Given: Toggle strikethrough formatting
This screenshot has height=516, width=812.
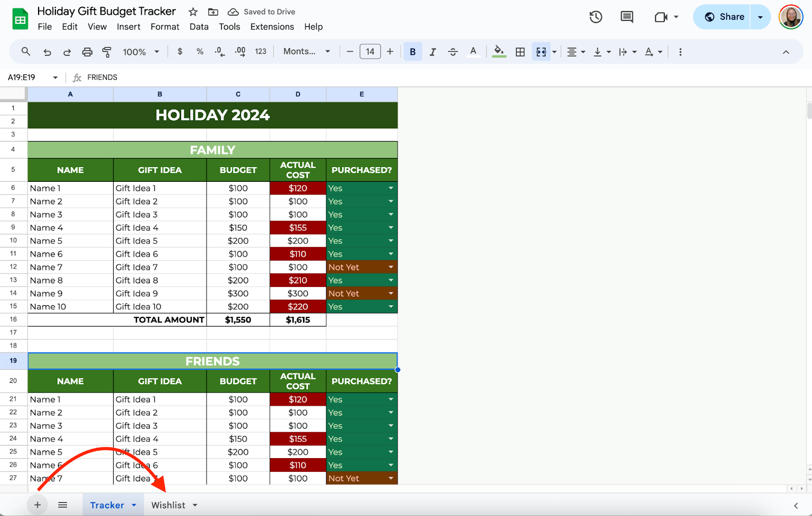Looking at the screenshot, I should tap(453, 52).
